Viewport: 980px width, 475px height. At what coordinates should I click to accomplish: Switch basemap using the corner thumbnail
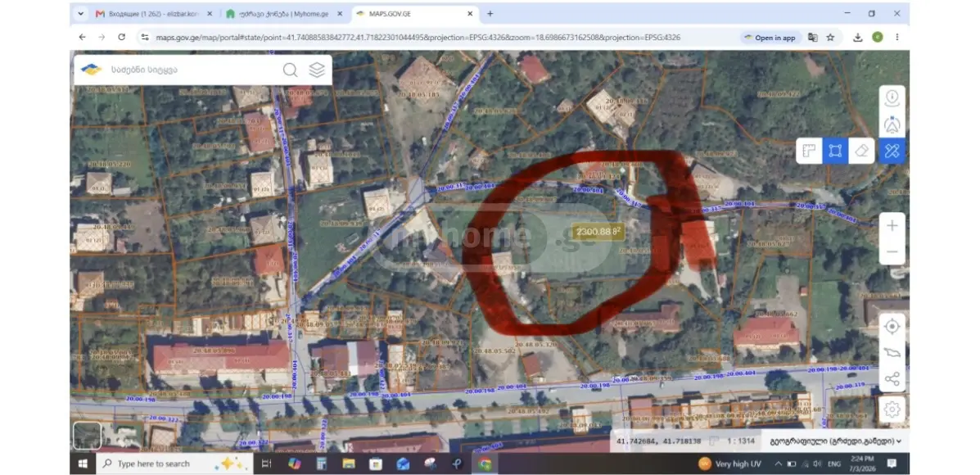87,435
